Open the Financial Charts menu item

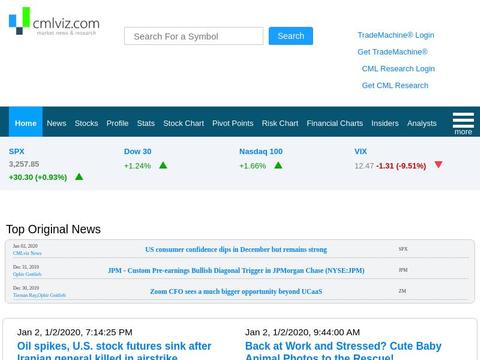335,123
